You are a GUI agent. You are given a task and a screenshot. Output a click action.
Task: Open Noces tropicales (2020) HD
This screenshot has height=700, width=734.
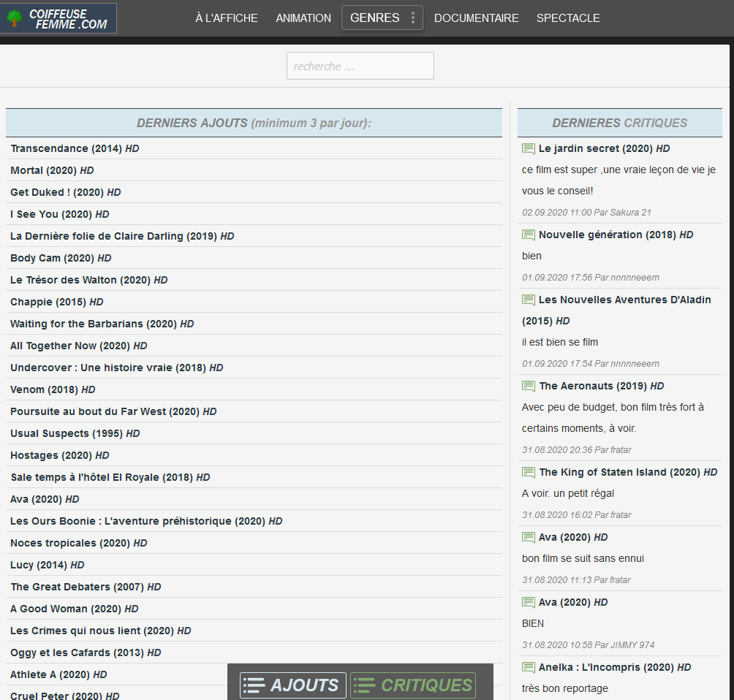coord(79,543)
